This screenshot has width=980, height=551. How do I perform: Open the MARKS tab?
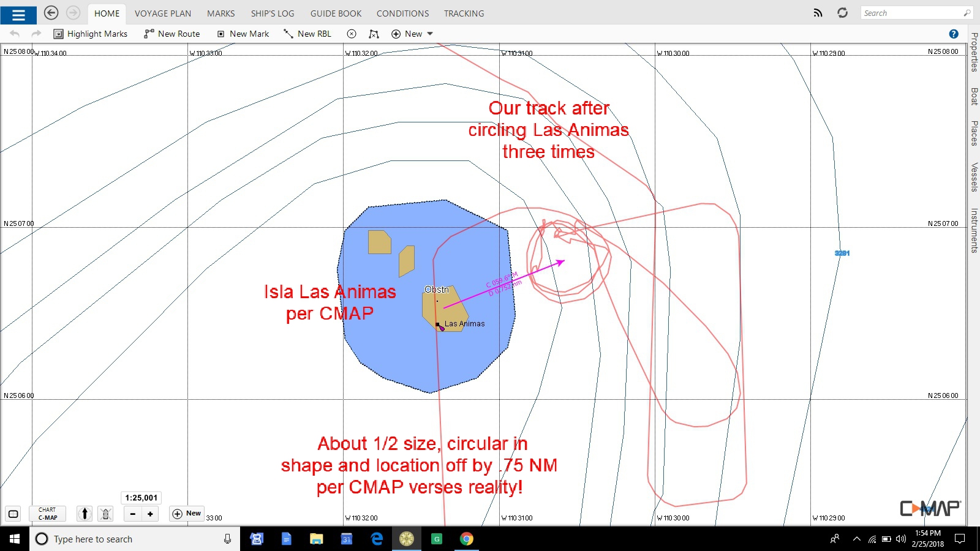pos(221,13)
